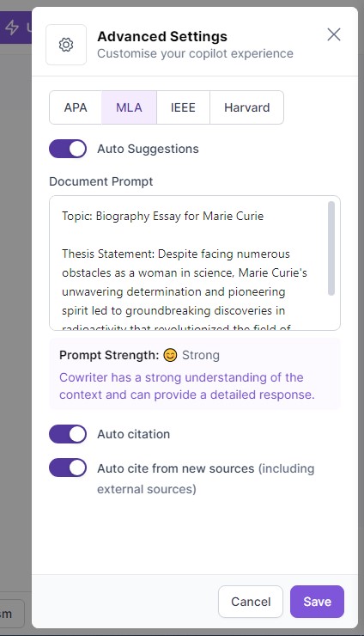Click the partially hidden button at bottom-left edge
Image resolution: width=364 pixels, height=636 pixels.
12,614
